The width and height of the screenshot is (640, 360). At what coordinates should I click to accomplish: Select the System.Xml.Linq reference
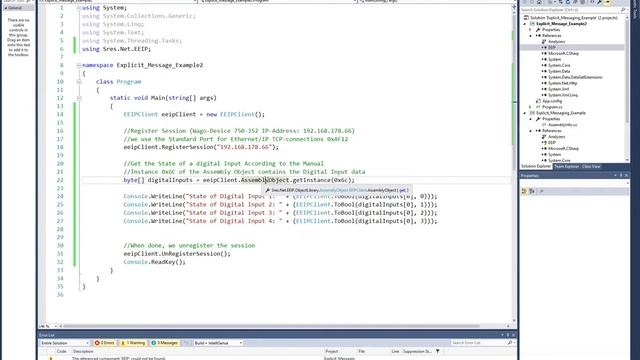562,95
